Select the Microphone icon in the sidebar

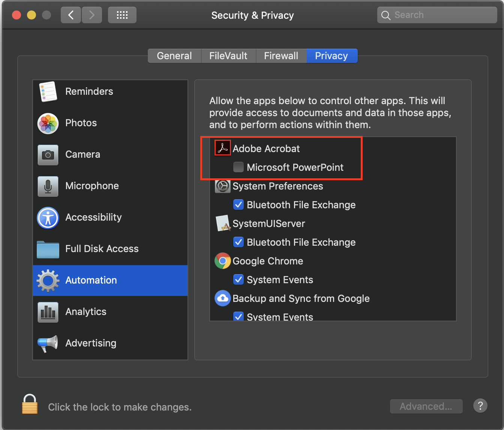click(x=48, y=186)
